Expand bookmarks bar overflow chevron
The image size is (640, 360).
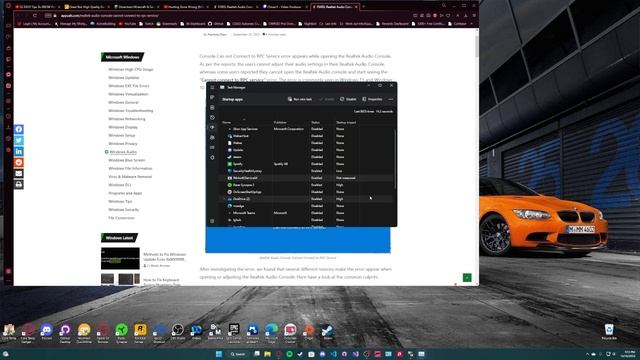(472, 24)
